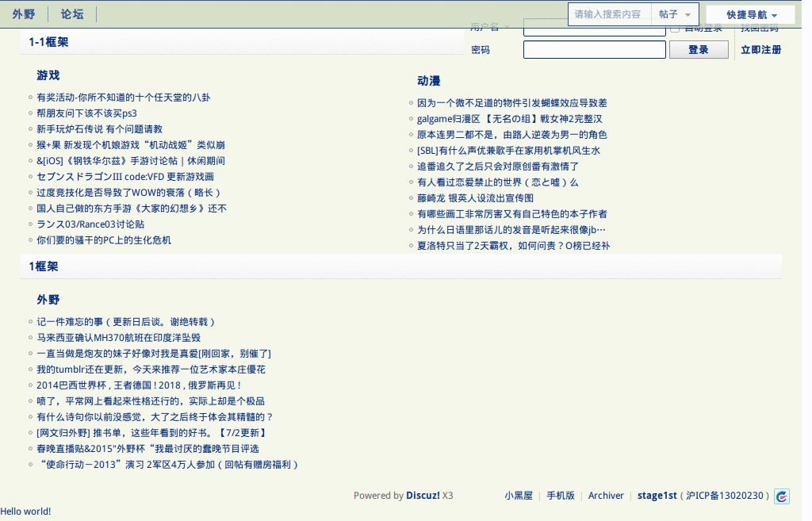The width and height of the screenshot is (812, 521).
Task: Open the 沪ICP备13020230 registration link
Action: coord(725,496)
